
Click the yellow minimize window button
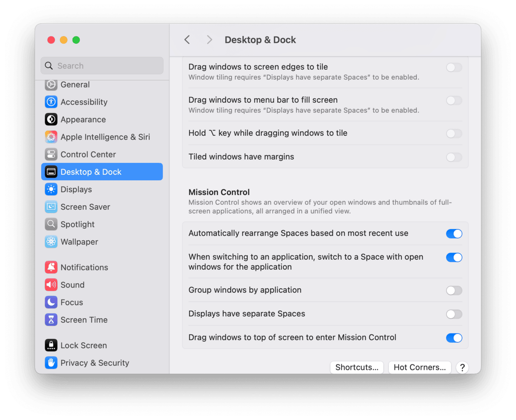[64, 40]
